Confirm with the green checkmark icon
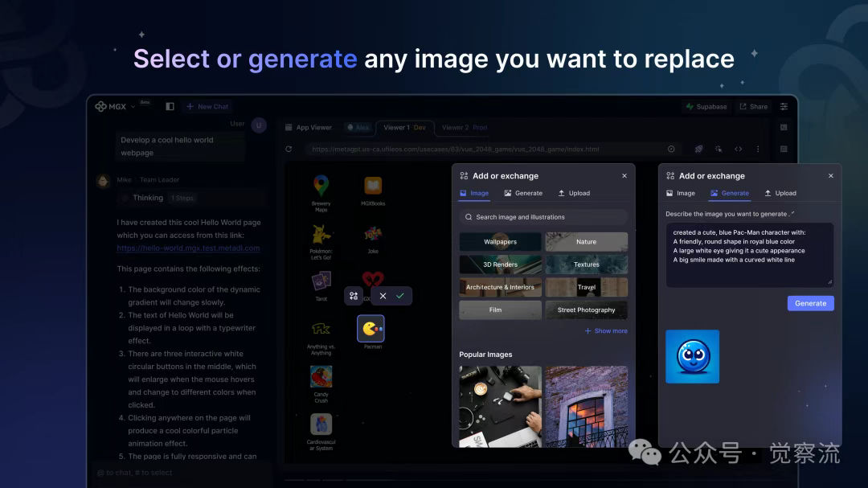The height and width of the screenshot is (488, 868). [x=400, y=296]
